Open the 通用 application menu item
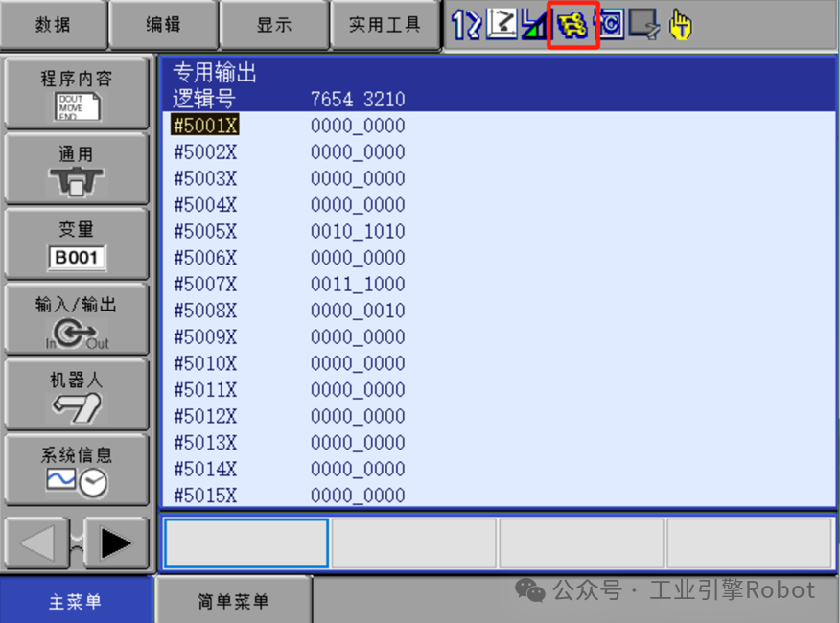840x623 pixels. coord(77,169)
